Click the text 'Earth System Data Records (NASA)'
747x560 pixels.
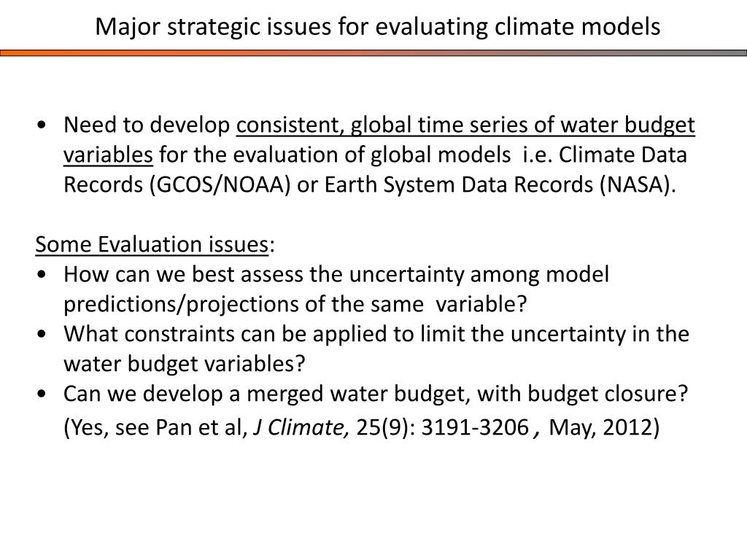497,185
